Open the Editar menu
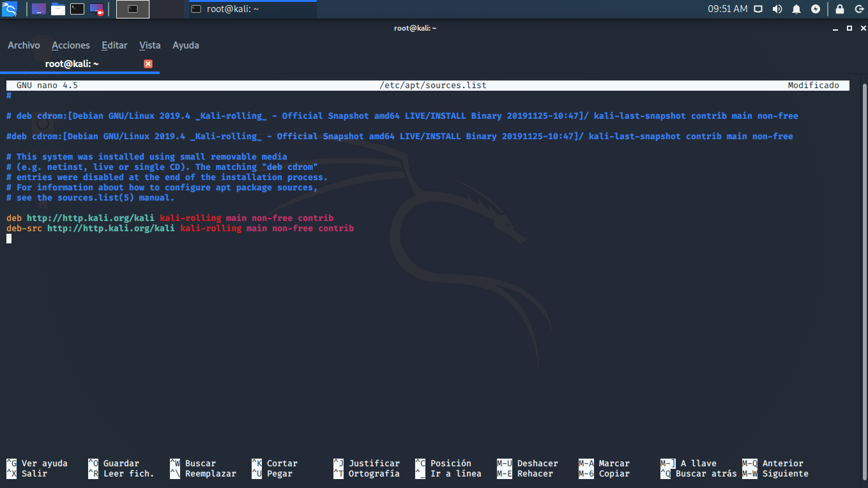This screenshot has width=868, height=488. click(114, 45)
